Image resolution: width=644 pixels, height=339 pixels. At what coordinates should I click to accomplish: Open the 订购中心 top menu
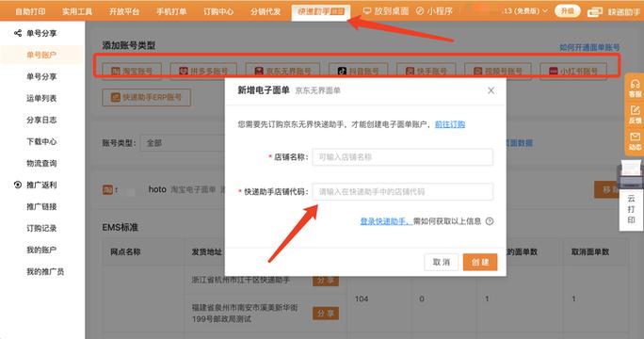coord(218,11)
